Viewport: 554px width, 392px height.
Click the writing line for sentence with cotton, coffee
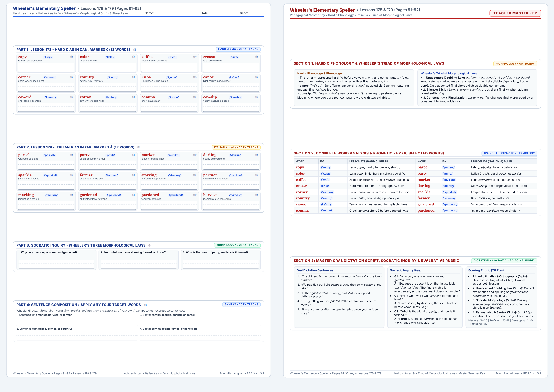coord(200,336)
